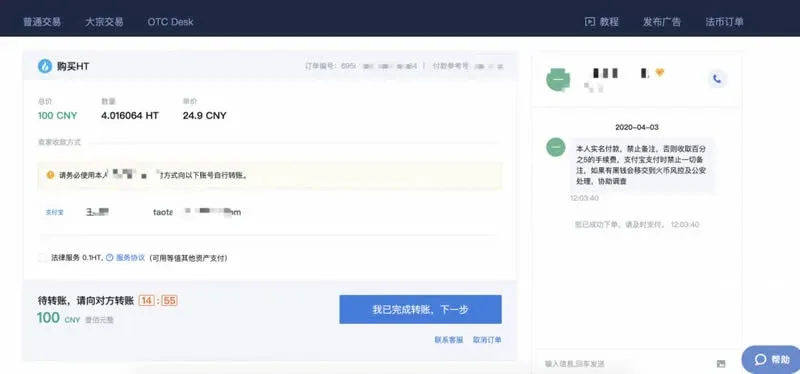Open the 服务协议 link
This screenshot has width=800, height=374.
(x=130, y=258)
